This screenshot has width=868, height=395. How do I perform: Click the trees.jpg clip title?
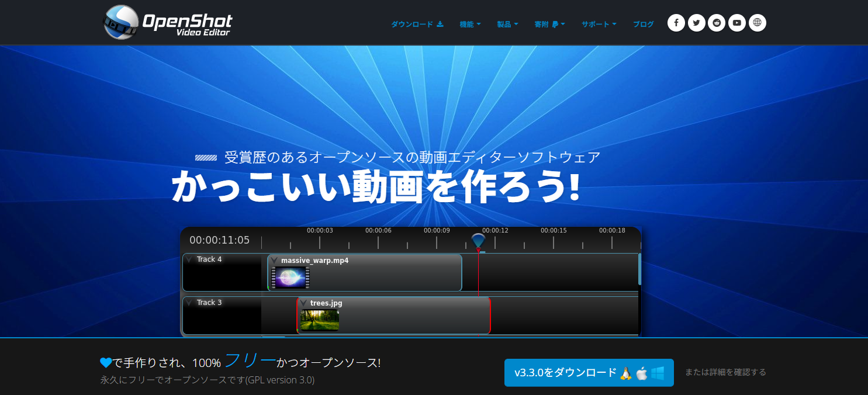tap(326, 303)
